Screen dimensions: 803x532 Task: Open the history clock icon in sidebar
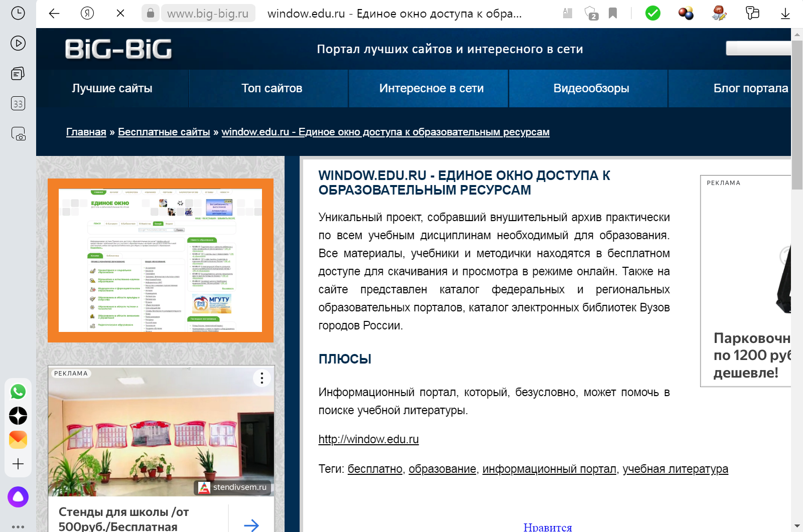[18, 13]
